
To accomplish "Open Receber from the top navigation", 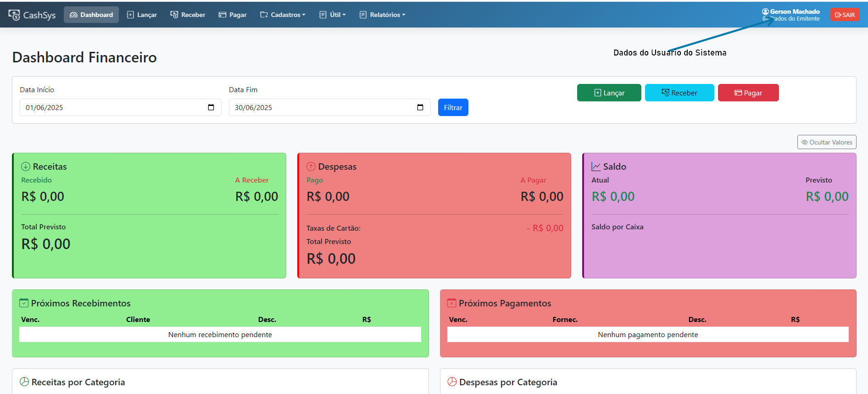I will click(188, 15).
